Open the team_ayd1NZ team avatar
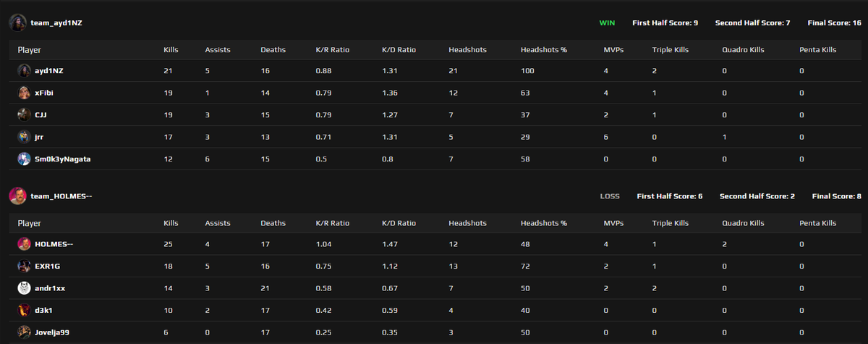Image resolution: width=868 pixels, height=344 pixels. 18,22
